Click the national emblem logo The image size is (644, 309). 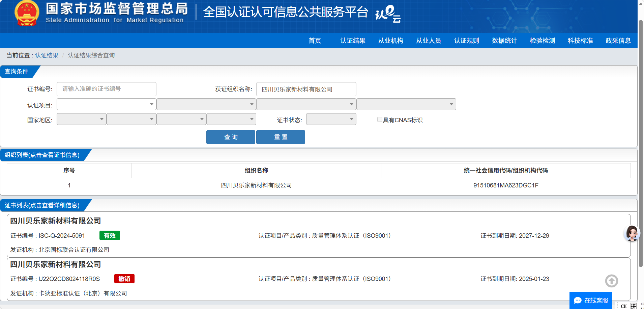click(27, 14)
